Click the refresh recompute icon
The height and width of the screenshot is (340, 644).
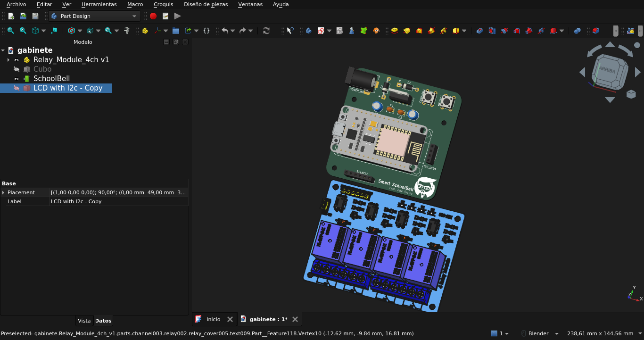[266, 31]
